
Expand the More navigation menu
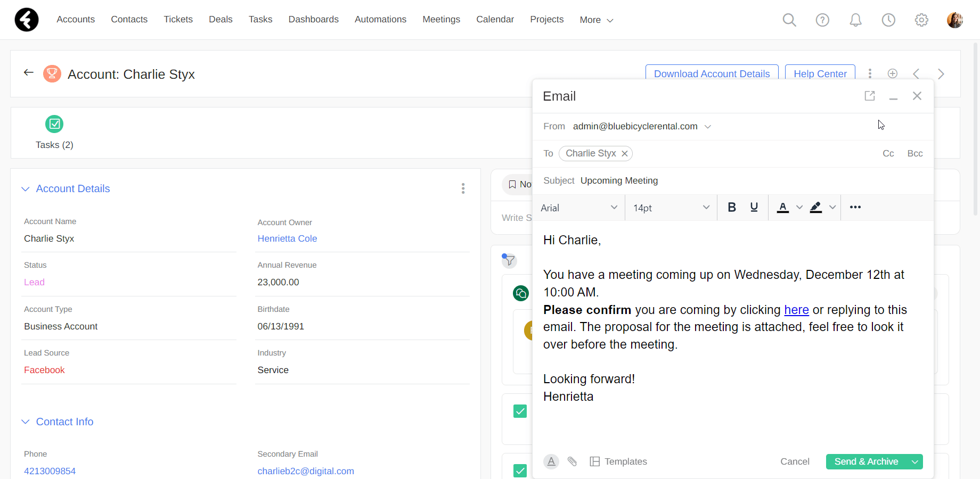[597, 20]
